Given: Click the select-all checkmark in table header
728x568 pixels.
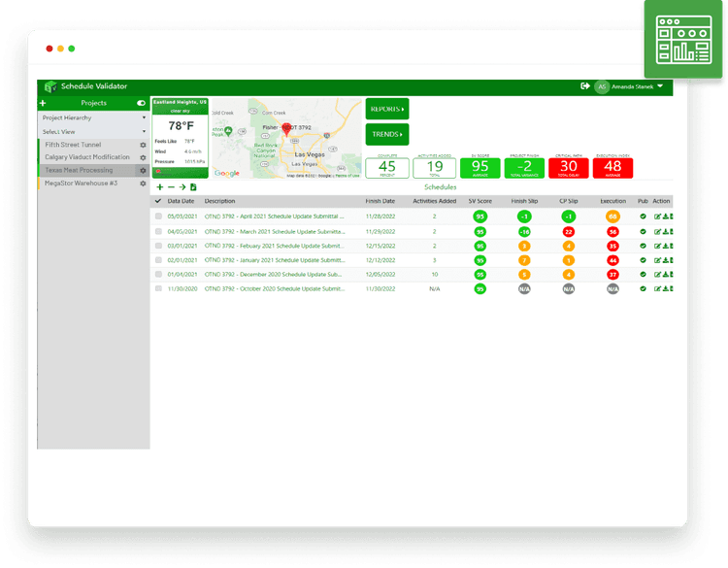Looking at the screenshot, I should (x=158, y=201).
